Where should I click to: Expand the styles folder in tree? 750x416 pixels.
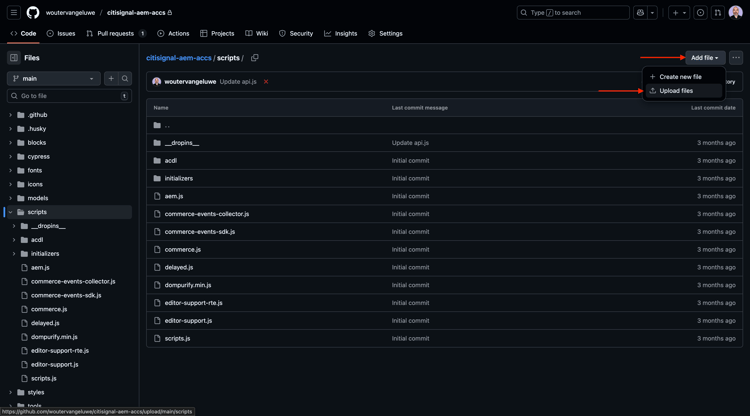tap(11, 393)
